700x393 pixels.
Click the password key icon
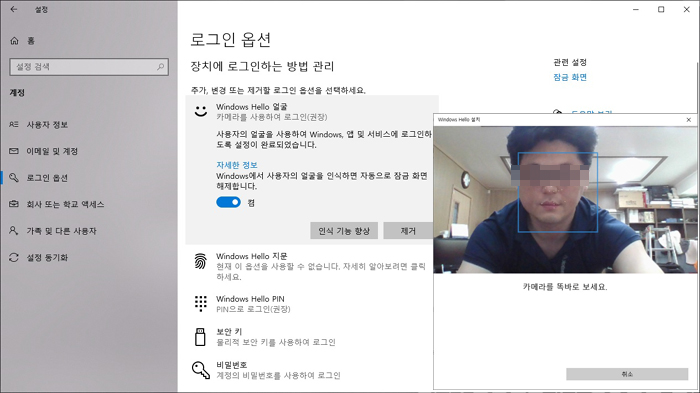point(201,370)
